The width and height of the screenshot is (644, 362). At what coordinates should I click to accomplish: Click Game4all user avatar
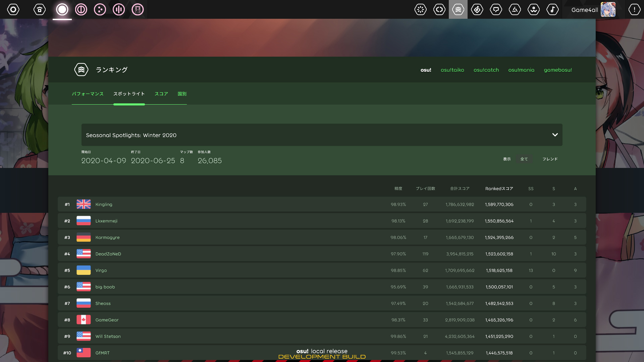[608, 9]
